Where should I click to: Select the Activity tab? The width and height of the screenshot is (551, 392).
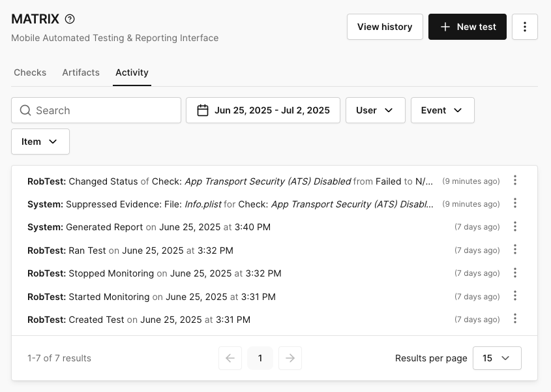(132, 72)
